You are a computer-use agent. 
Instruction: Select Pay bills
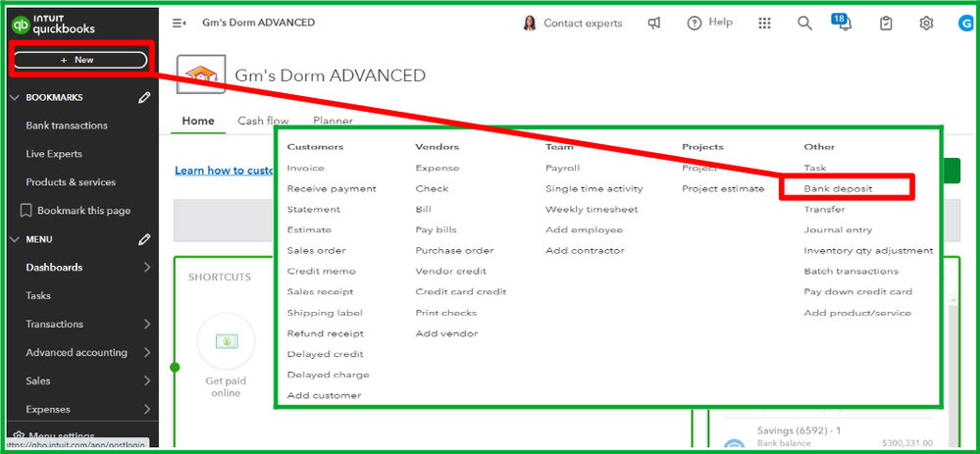click(437, 229)
